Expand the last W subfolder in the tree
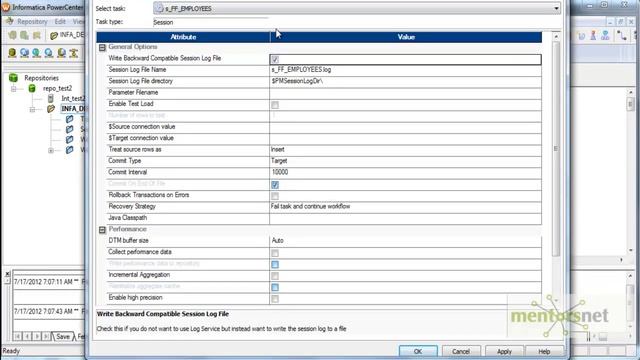Screen dimensions: 640x360 [51, 150]
